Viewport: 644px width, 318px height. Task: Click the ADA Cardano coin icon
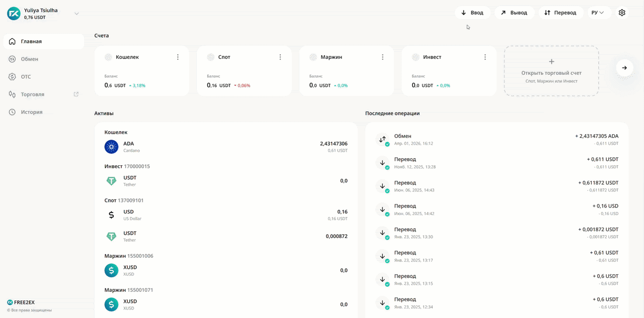click(x=111, y=147)
